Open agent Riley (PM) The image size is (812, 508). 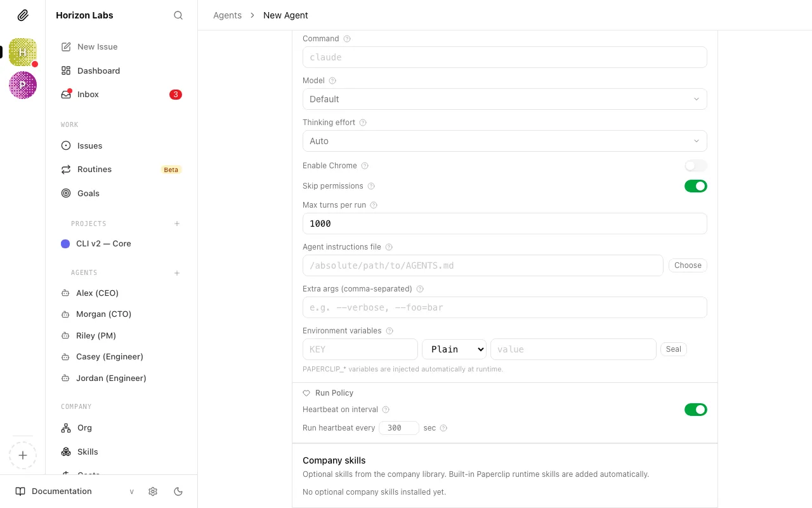pos(121,335)
